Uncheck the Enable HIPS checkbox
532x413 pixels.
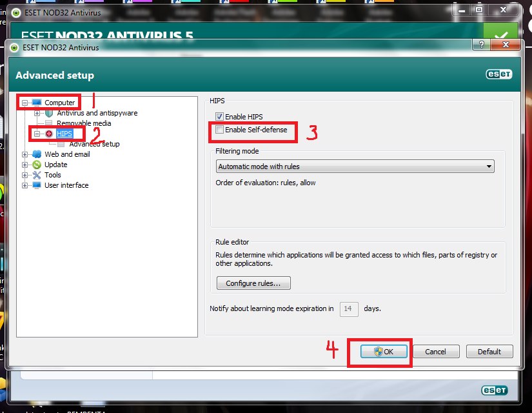click(x=219, y=117)
